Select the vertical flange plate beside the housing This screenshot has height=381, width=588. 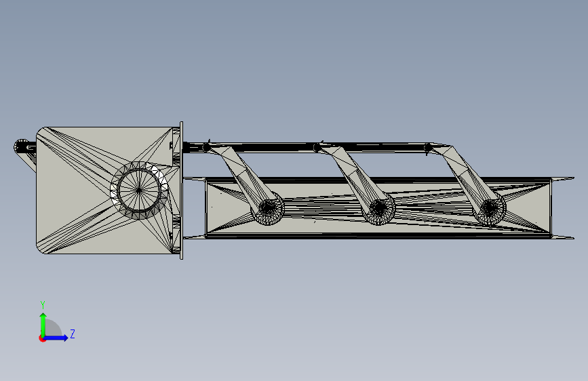pos(182,190)
